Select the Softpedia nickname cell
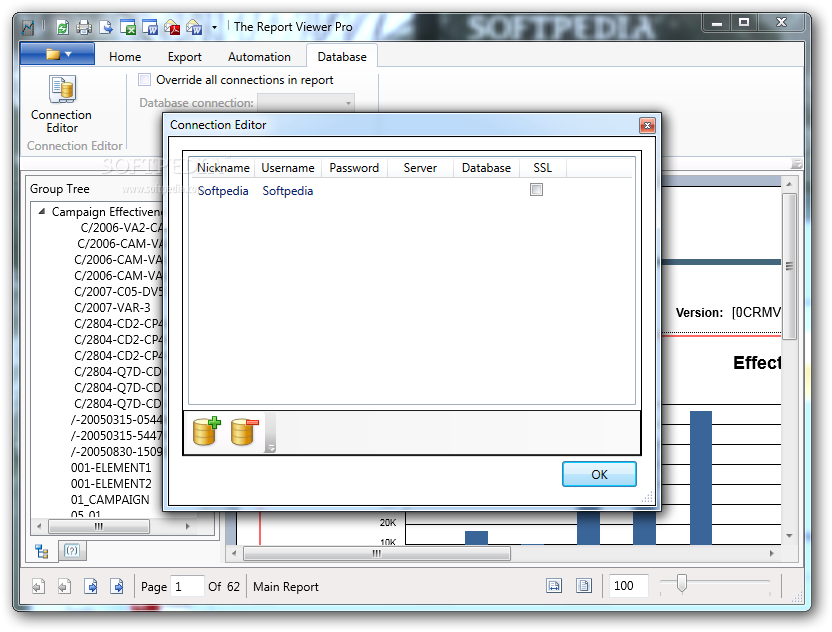832x632 pixels. pyautogui.click(x=223, y=191)
